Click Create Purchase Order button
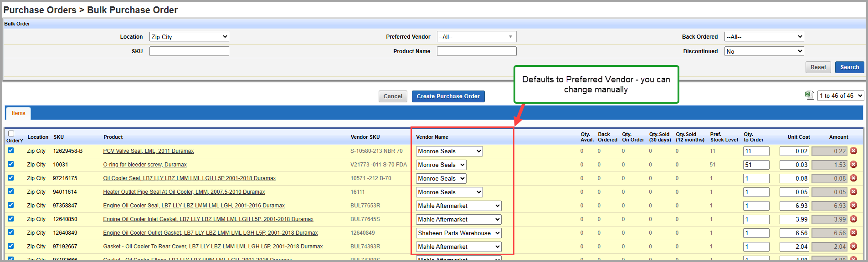 click(448, 96)
